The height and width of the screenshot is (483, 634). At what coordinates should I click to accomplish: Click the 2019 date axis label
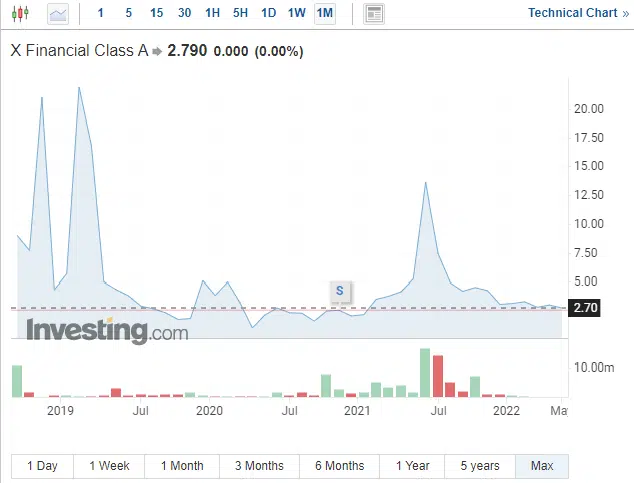[x=60, y=411]
